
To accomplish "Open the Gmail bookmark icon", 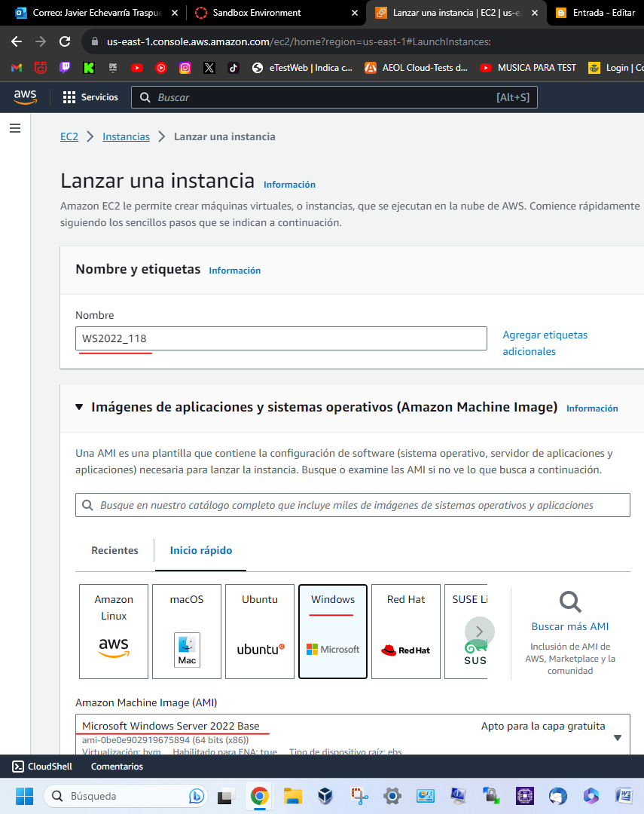I will click(x=17, y=68).
